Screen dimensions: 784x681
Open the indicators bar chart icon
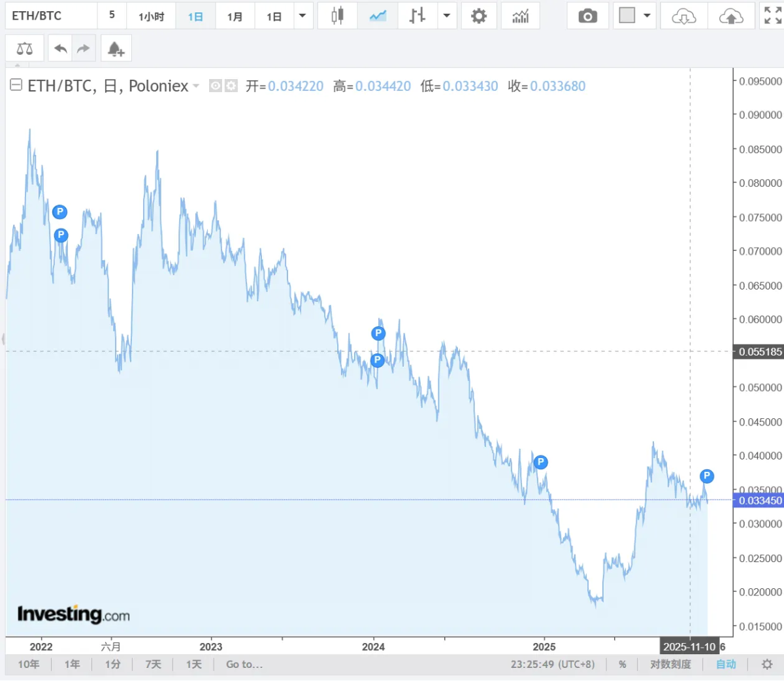(x=521, y=16)
